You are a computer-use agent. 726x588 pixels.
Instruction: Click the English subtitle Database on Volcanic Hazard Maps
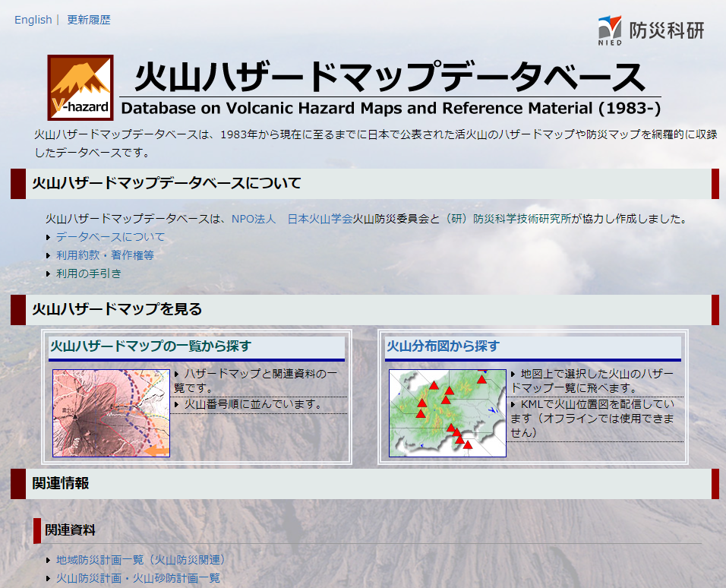391,109
